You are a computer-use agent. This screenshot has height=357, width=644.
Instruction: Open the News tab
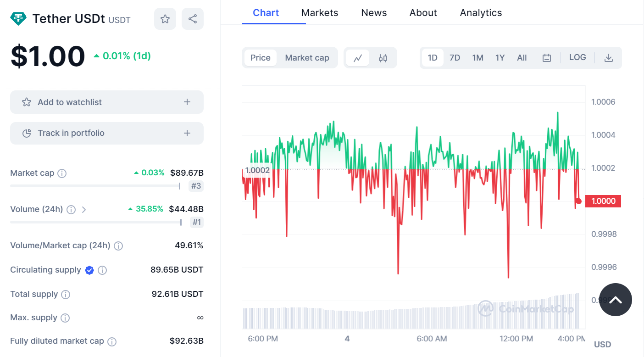(x=374, y=13)
